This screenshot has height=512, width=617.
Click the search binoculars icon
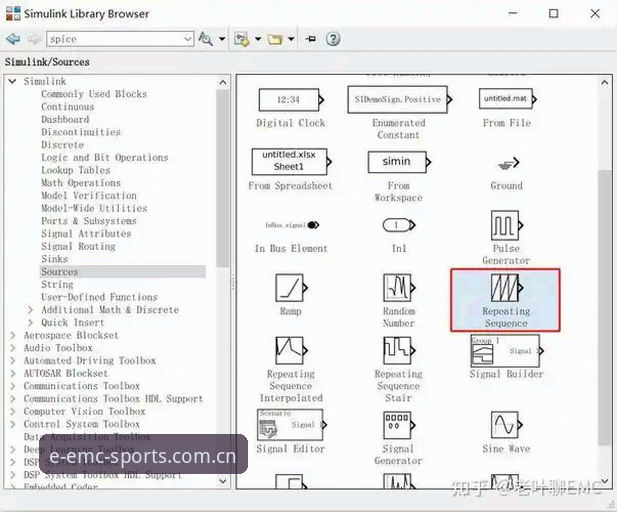205,39
